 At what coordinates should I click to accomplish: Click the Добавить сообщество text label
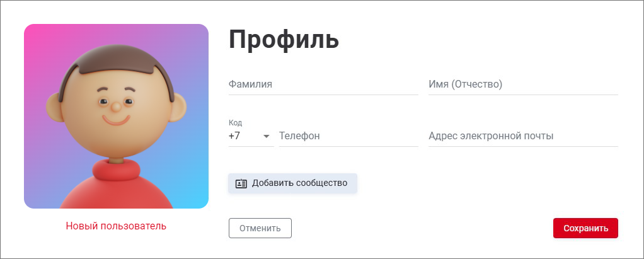pyautogui.click(x=299, y=183)
